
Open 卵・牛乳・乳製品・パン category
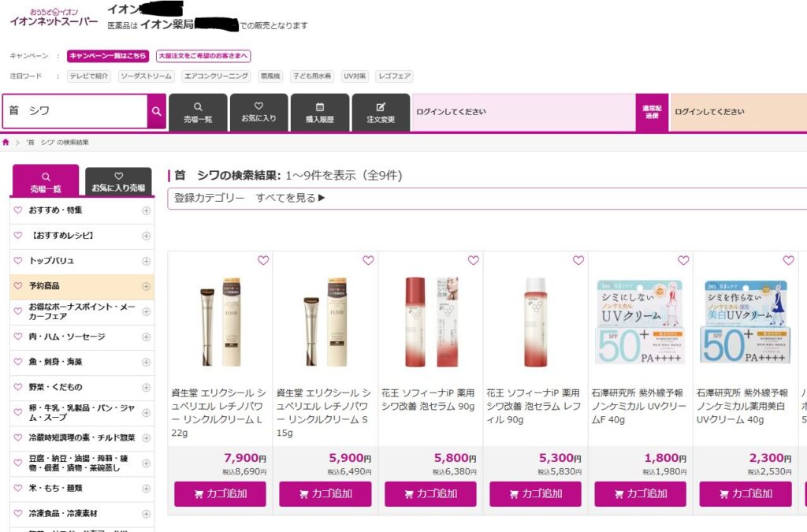(x=82, y=413)
